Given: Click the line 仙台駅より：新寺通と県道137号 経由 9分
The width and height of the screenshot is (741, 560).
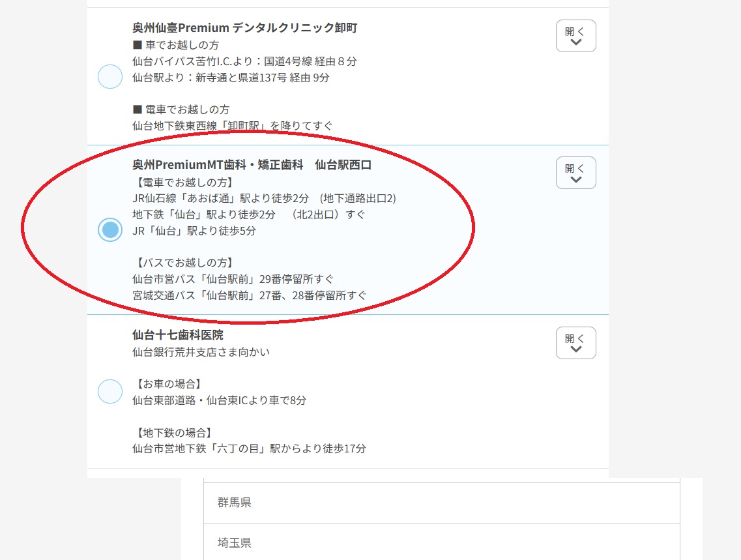Looking at the screenshot, I should (231, 78).
